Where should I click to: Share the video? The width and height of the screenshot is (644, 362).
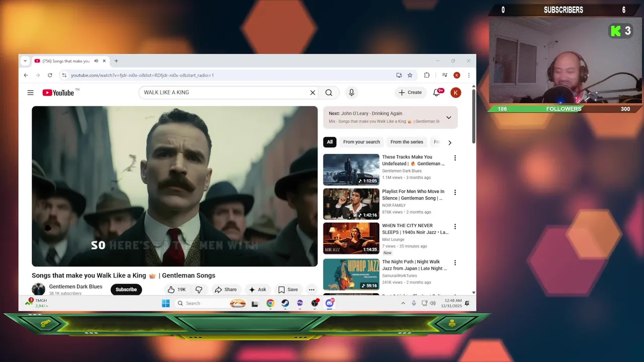tap(225, 290)
